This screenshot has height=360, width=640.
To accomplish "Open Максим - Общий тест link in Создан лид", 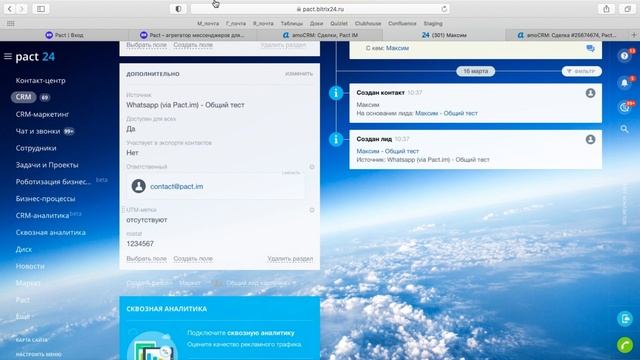I will (x=387, y=151).
